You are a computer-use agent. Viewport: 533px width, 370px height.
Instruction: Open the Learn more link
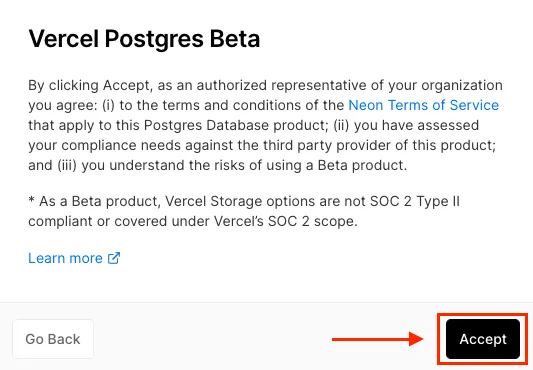click(x=74, y=258)
